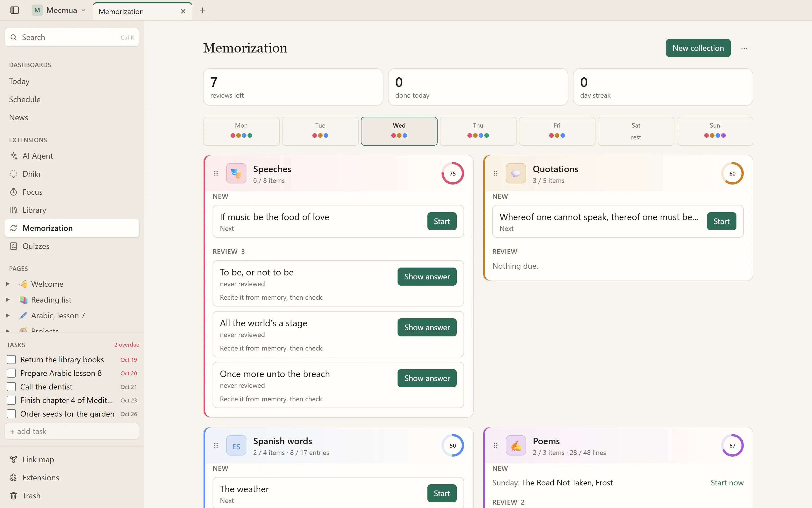
Task: Click the Speeches 75 progress ring
Action: (453, 173)
